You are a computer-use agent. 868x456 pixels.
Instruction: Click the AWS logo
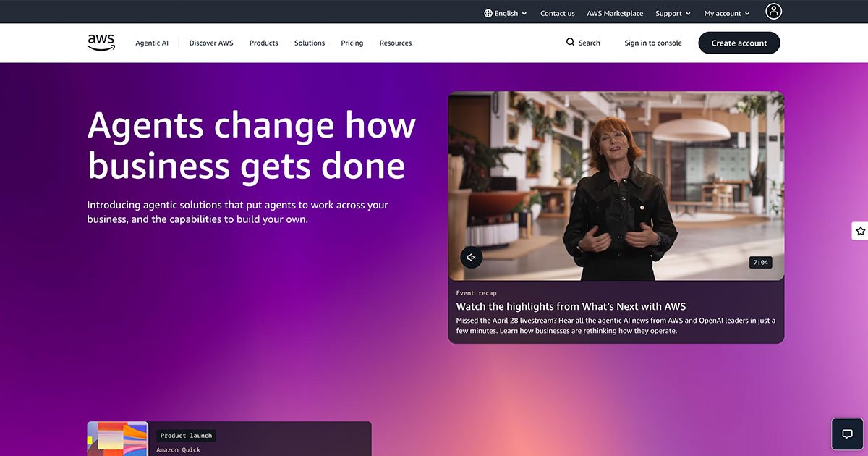(x=101, y=43)
